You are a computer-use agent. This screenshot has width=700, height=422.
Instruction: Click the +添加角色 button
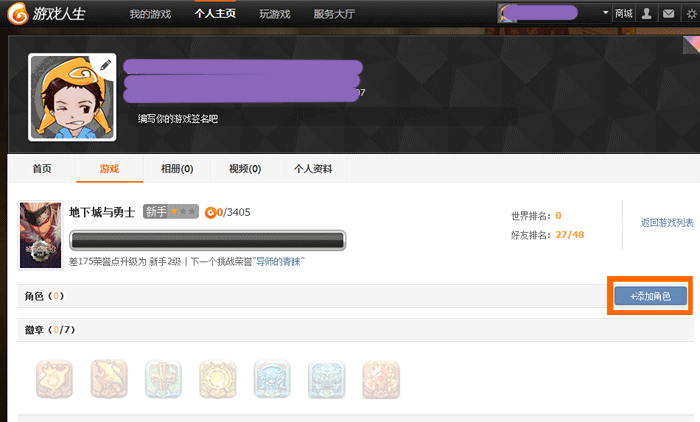(x=650, y=296)
